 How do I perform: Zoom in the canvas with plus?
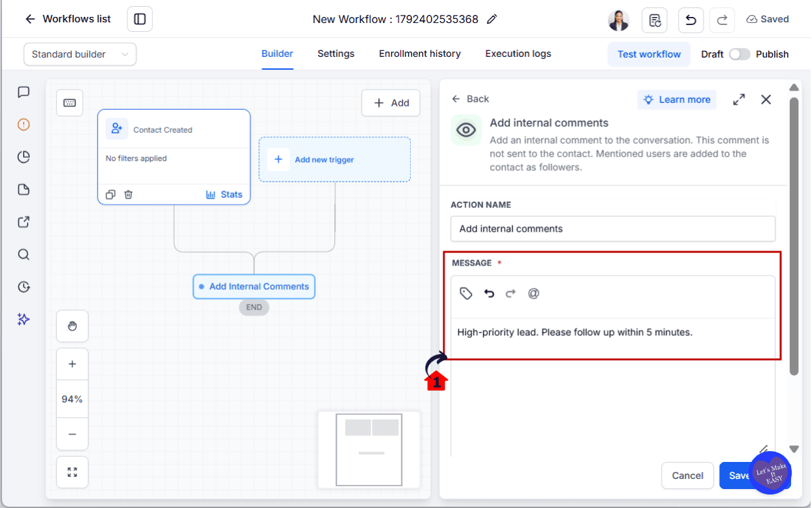[x=72, y=364]
